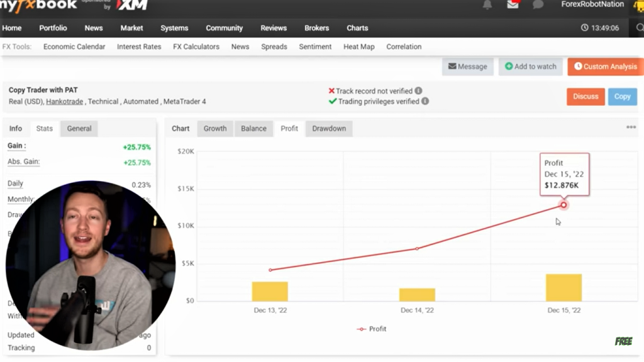Click the search magnifier icon

(x=639, y=28)
